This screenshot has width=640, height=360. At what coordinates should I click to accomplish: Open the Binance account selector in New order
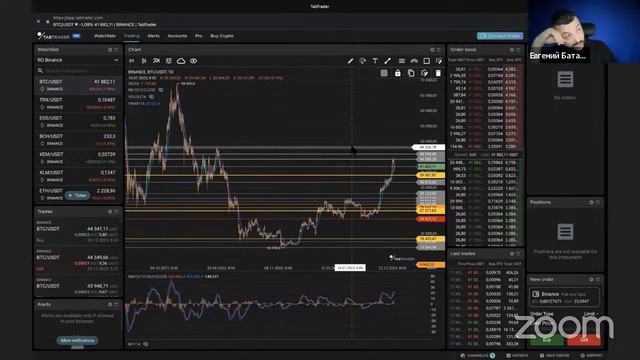tap(565, 297)
